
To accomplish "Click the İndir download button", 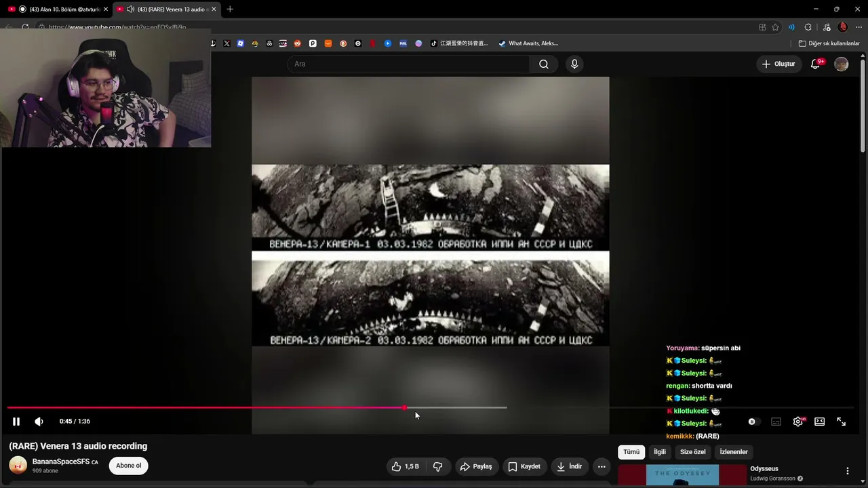I will tap(569, 466).
